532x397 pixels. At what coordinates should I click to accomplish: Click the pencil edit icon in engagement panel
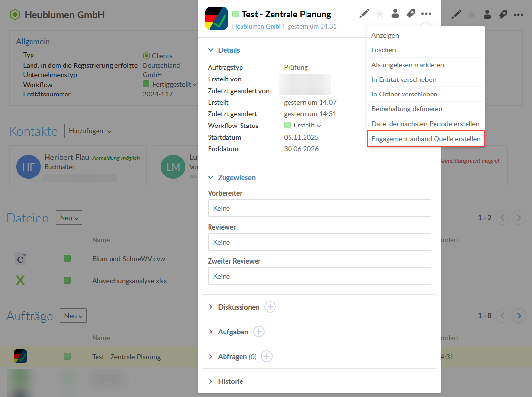pyautogui.click(x=364, y=14)
